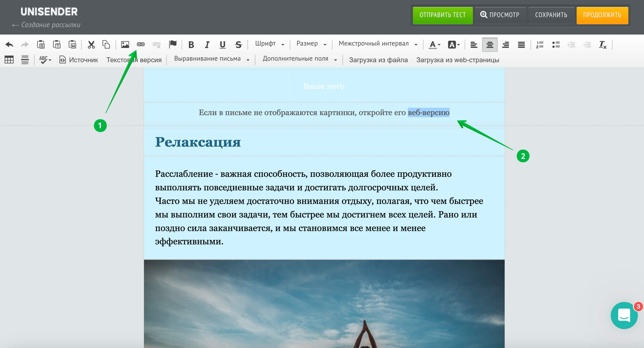Expand the Выравнивание письма dropdown
Screen dimensions: 644x348
(x=212, y=59)
